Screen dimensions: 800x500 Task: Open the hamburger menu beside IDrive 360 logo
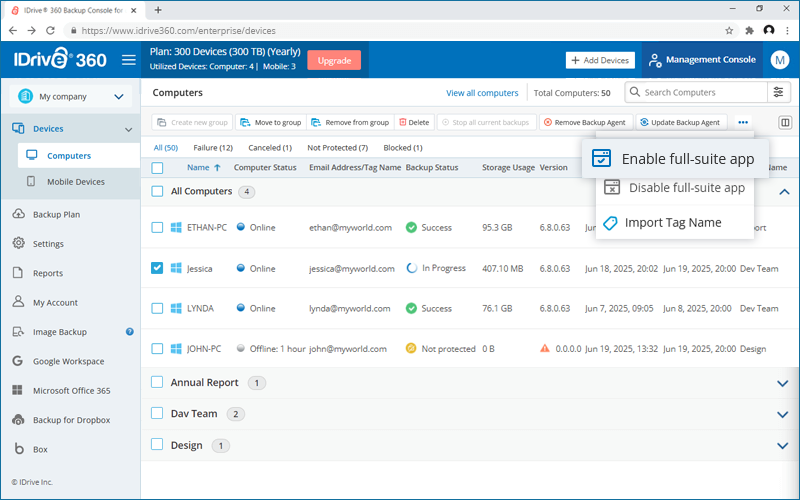coord(129,60)
